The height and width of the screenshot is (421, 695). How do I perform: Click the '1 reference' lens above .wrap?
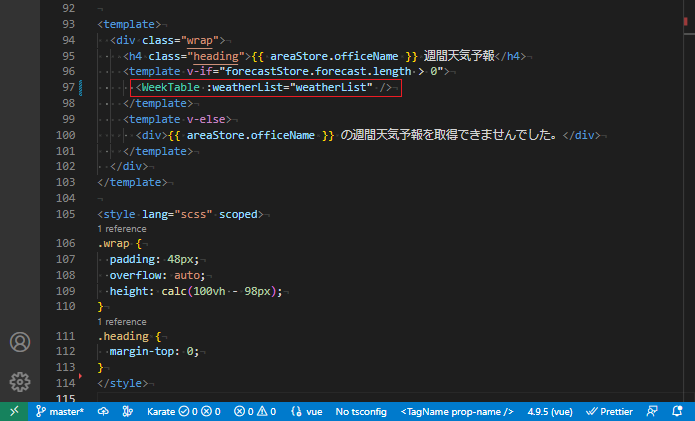pos(122,229)
